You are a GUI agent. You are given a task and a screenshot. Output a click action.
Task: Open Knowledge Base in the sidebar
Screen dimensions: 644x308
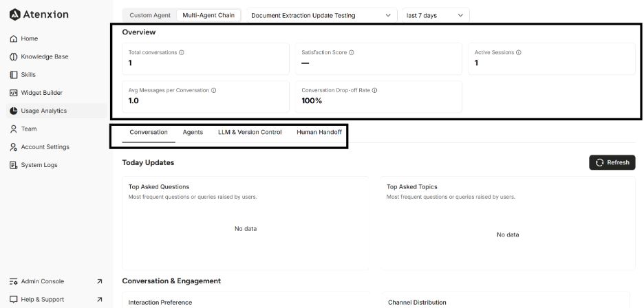[x=56, y=56]
